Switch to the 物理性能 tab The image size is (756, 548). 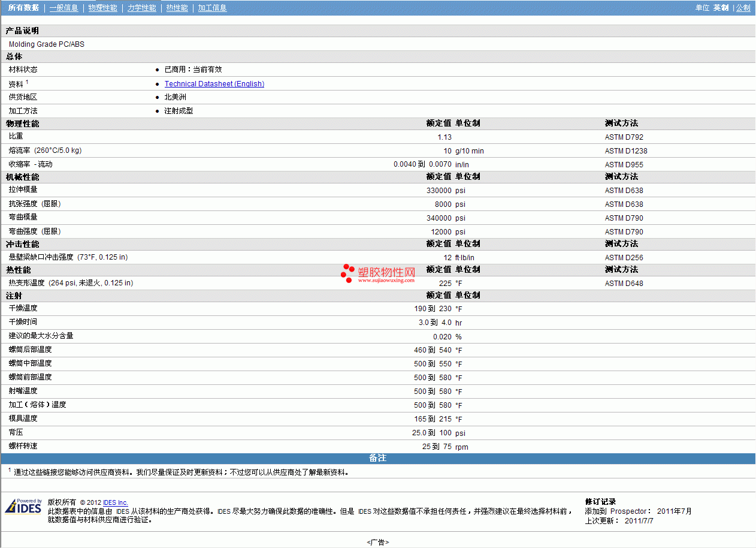(x=102, y=8)
